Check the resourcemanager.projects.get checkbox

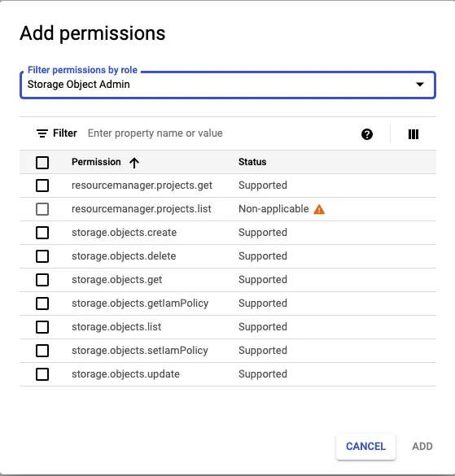pyautogui.click(x=42, y=186)
